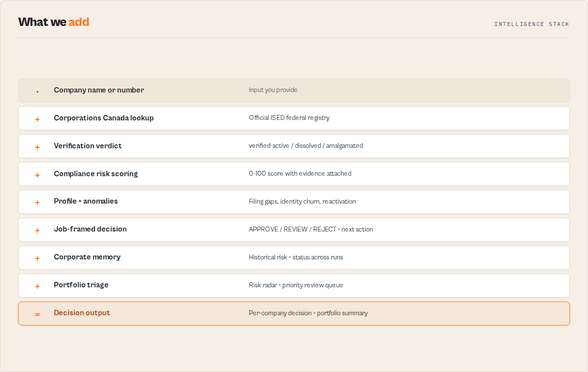Click the plus icon beside Job-framed decision
588x372 pixels.
pyautogui.click(x=37, y=231)
